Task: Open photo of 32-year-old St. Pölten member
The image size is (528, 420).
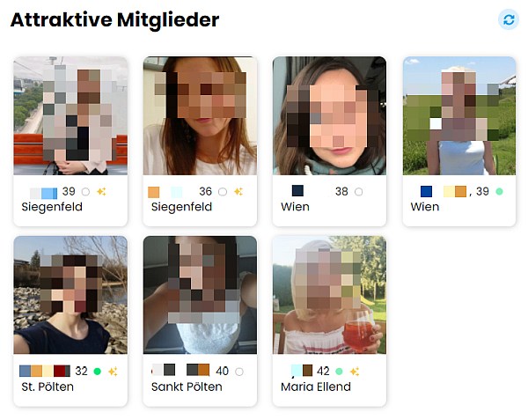Action: pos(70,295)
